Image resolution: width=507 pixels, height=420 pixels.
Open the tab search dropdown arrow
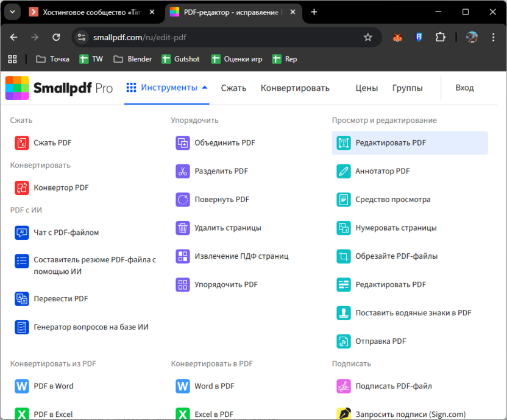pos(12,12)
